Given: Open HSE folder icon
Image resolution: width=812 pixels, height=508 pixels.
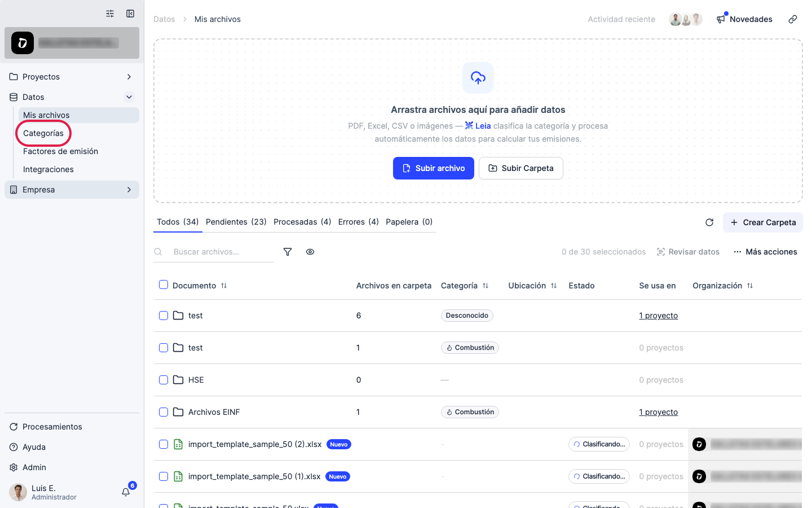Looking at the screenshot, I should tap(178, 380).
